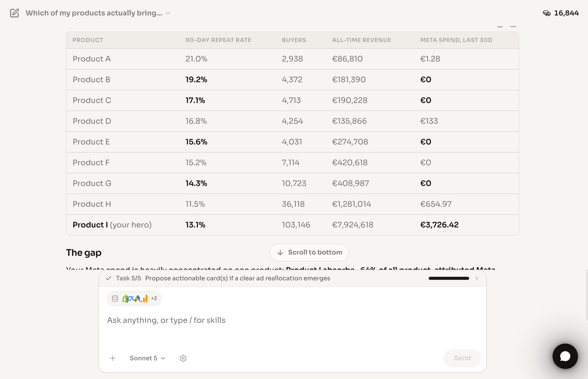Click the page vertical scrollbar thumb

(586, 295)
